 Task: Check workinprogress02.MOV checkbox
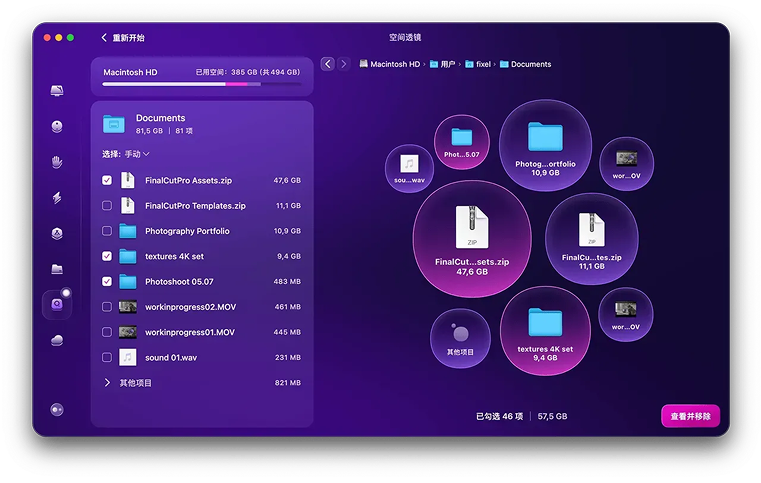tap(107, 307)
